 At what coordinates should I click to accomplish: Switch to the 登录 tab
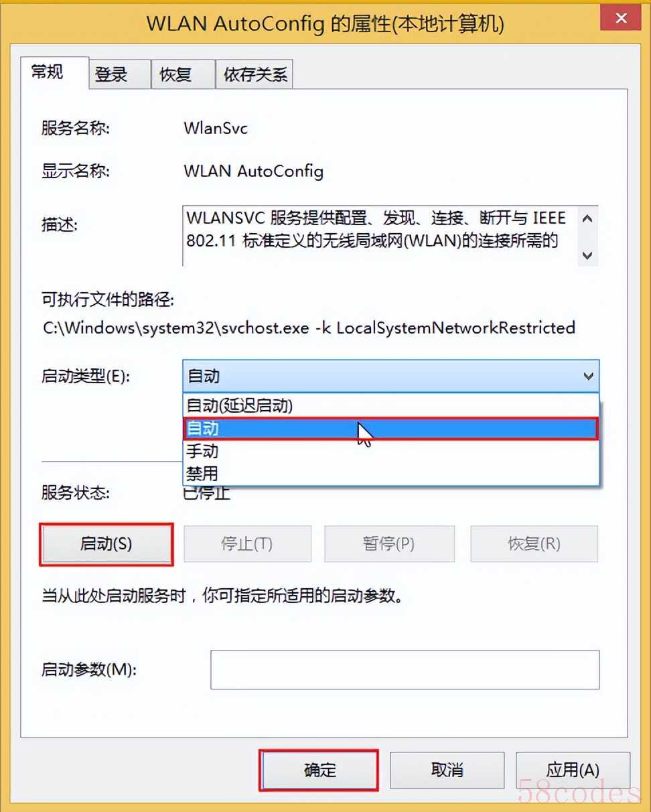point(119,74)
